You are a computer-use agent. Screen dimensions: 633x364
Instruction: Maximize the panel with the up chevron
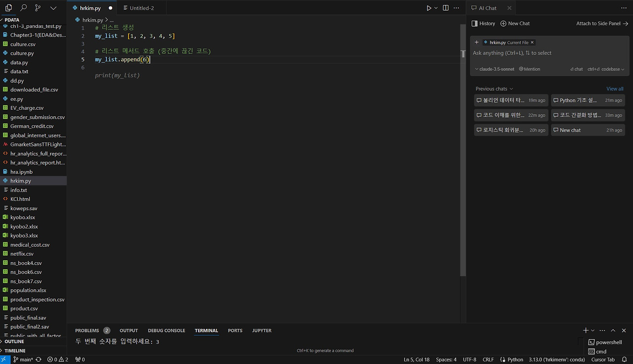[613, 330]
